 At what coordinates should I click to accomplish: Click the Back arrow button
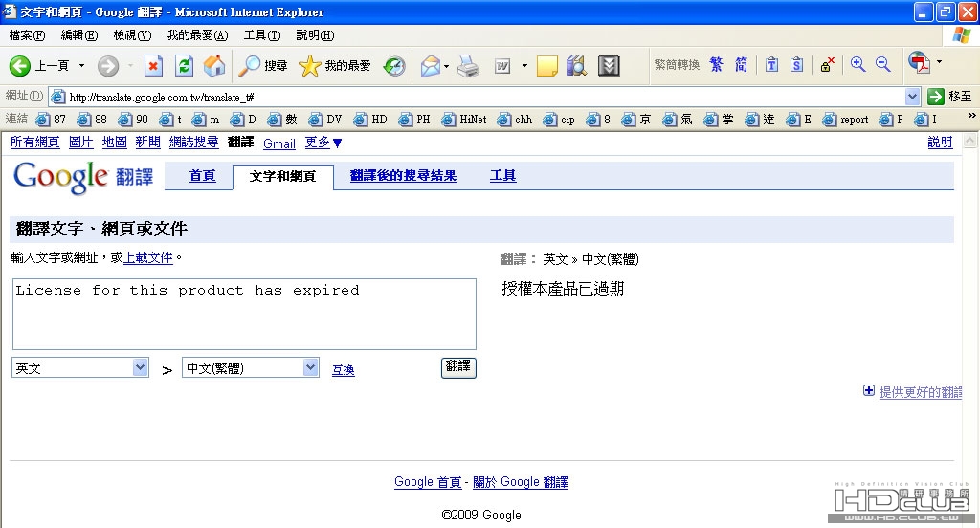click(20, 66)
